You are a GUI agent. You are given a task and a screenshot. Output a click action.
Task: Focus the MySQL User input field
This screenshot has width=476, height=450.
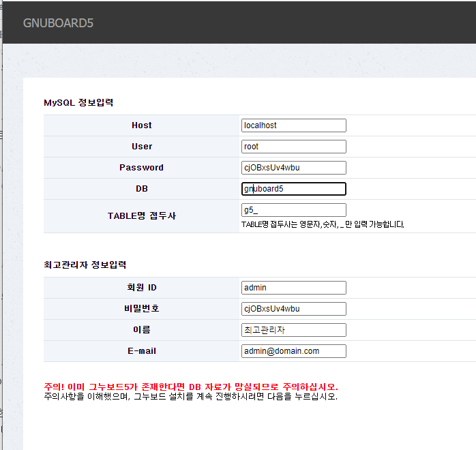[x=293, y=147]
